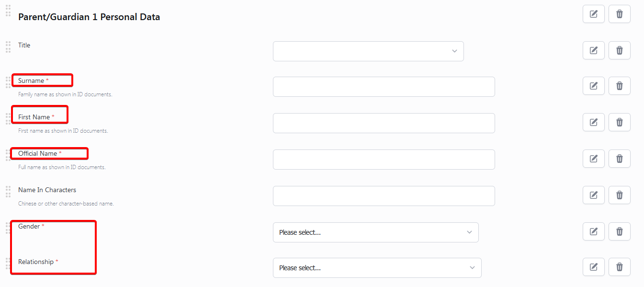Click into the Surname text field
Image resolution: width=644 pixels, height=287 pixels.
tap(384, 87)
